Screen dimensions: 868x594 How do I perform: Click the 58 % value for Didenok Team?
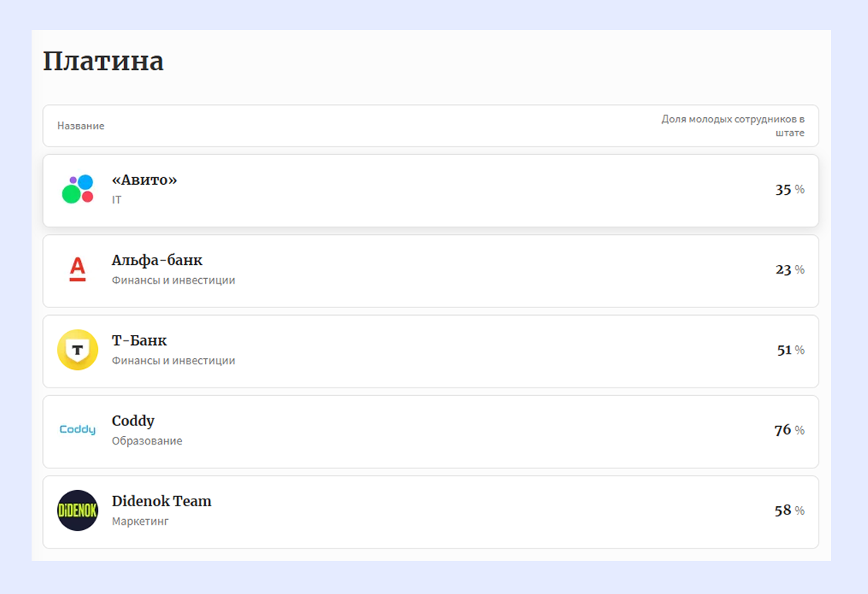coord(789,511)
